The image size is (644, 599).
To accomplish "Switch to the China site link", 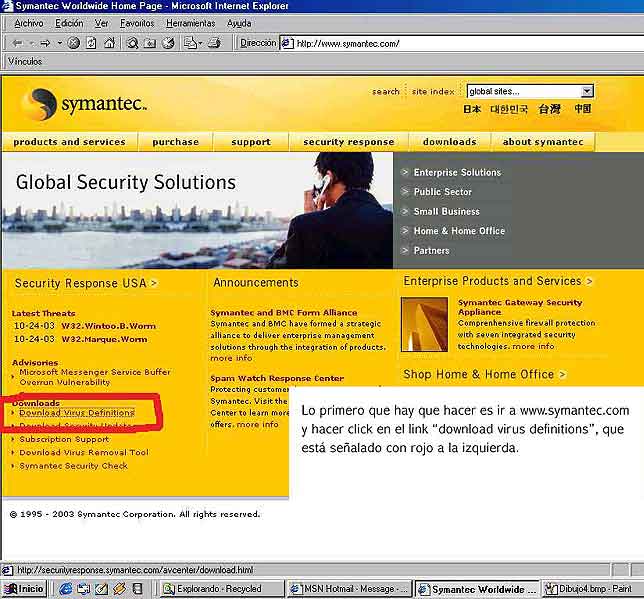I will pos(583,109).
